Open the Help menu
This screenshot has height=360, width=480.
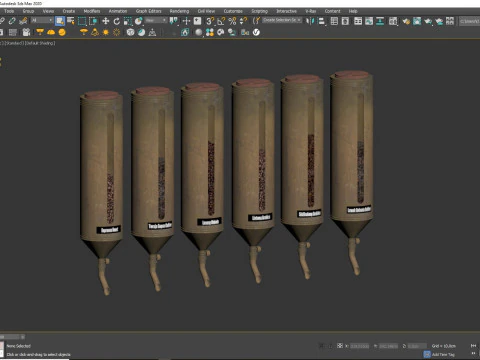click(353, 11)
